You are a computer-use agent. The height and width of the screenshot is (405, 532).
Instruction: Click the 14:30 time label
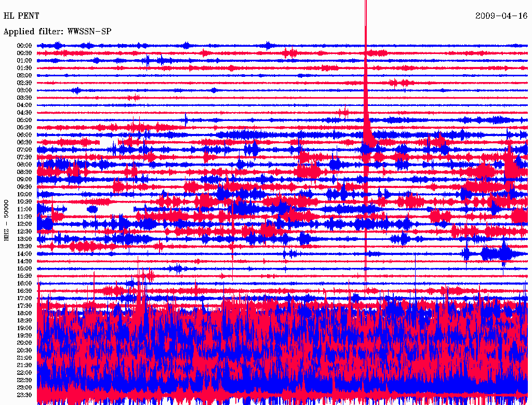click(x=24, y=261)
